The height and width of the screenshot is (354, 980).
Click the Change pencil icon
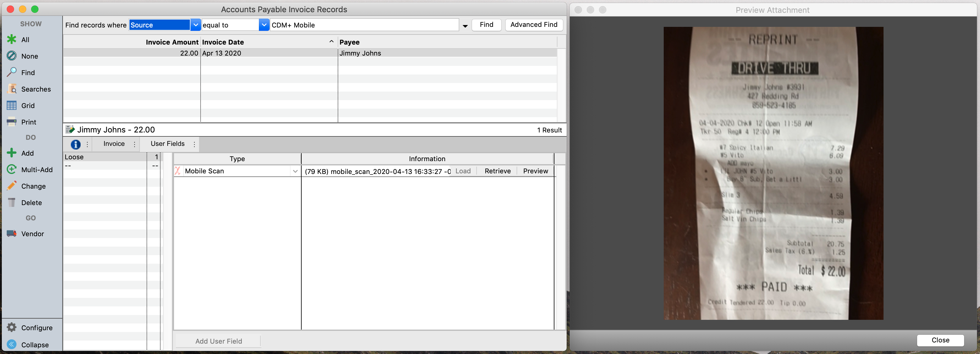coord(12,186)
